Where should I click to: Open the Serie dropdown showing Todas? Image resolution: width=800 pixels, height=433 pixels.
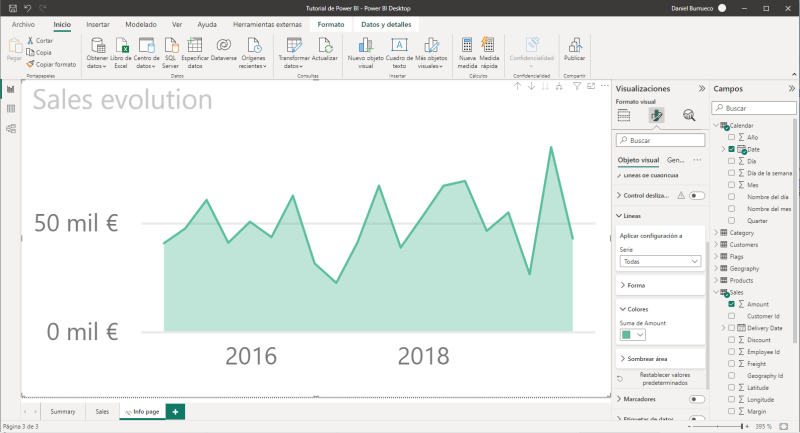click(x=660, y=261)
